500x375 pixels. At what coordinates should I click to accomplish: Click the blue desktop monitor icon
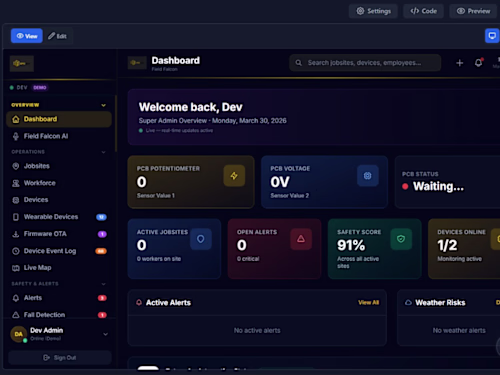pos(492,36)
